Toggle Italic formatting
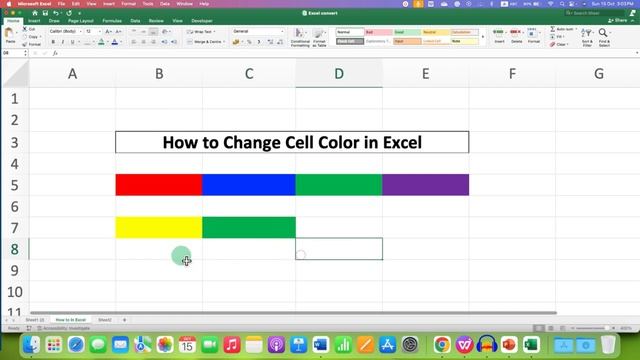 click(x=62, y=42)
